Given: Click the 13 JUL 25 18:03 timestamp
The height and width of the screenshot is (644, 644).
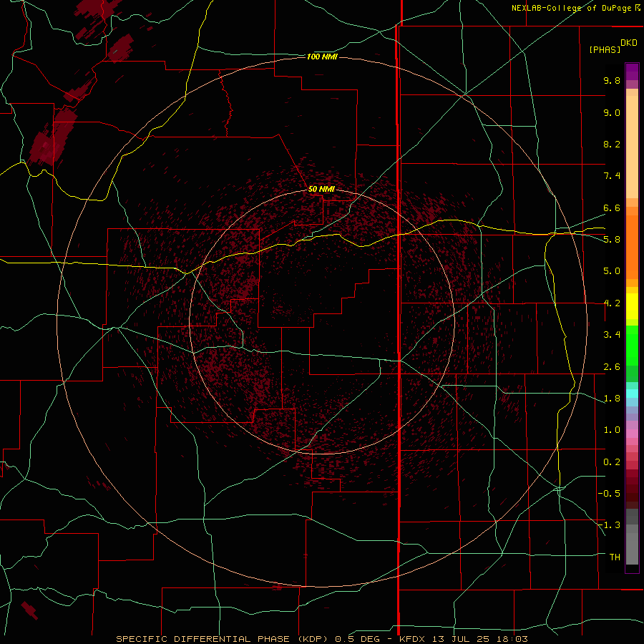Looking at the screenshot, I should tap(479, 639).
